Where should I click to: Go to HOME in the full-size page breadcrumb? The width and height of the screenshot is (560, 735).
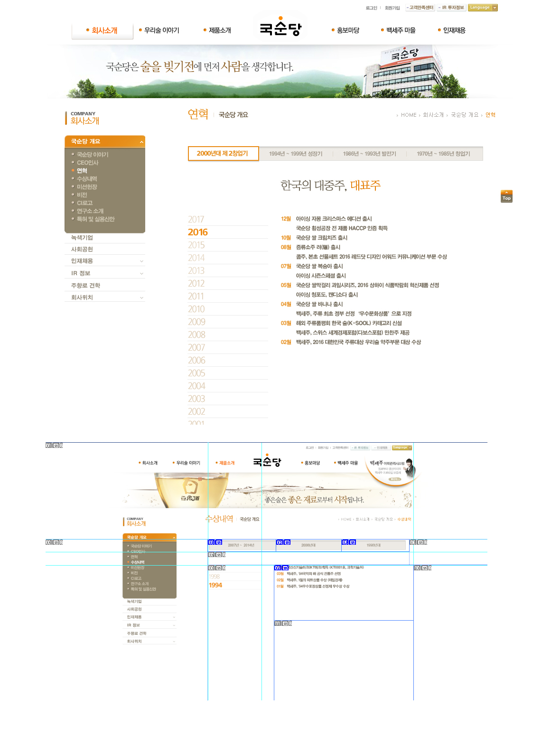[x=409, y=115]
